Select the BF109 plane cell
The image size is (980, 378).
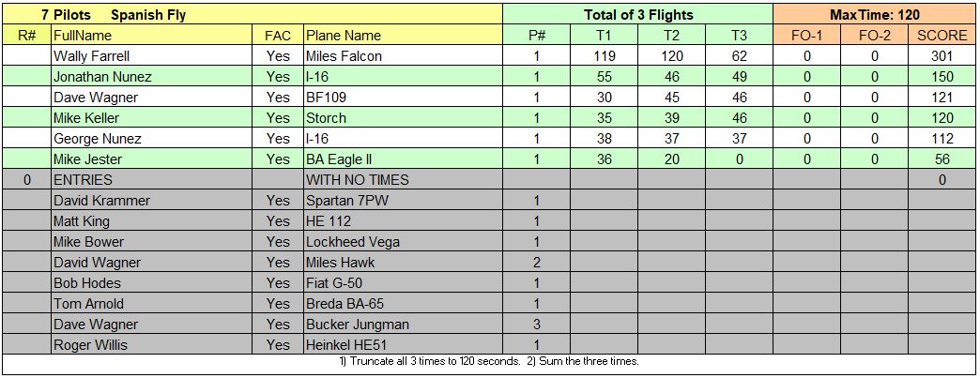tap(403, 97)
